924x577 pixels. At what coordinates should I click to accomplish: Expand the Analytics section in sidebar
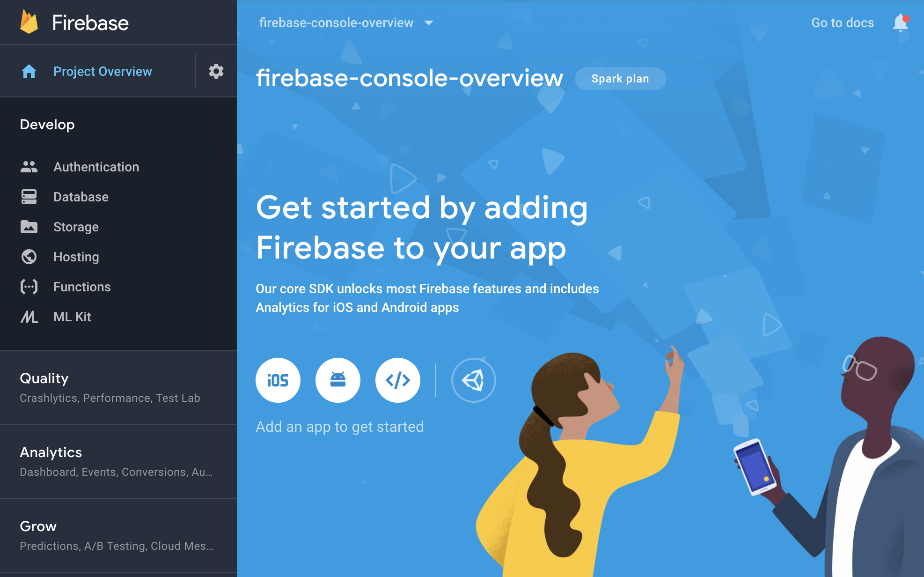(51, 452)
